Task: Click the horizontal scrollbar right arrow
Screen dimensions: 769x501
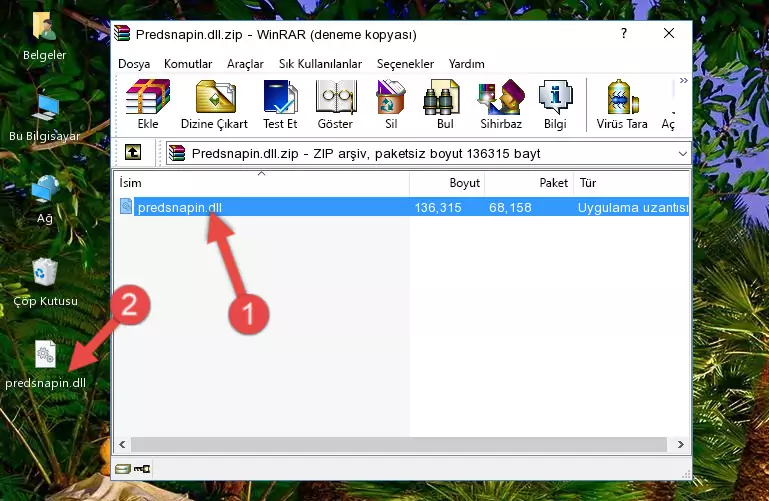Action: [x=681, y=444]
